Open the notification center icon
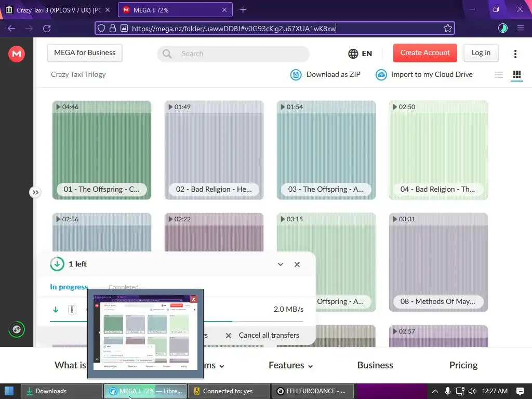Image resolution: width=532 pixels, height=399 pixels. pyautogui.click(x=520, y=391)
